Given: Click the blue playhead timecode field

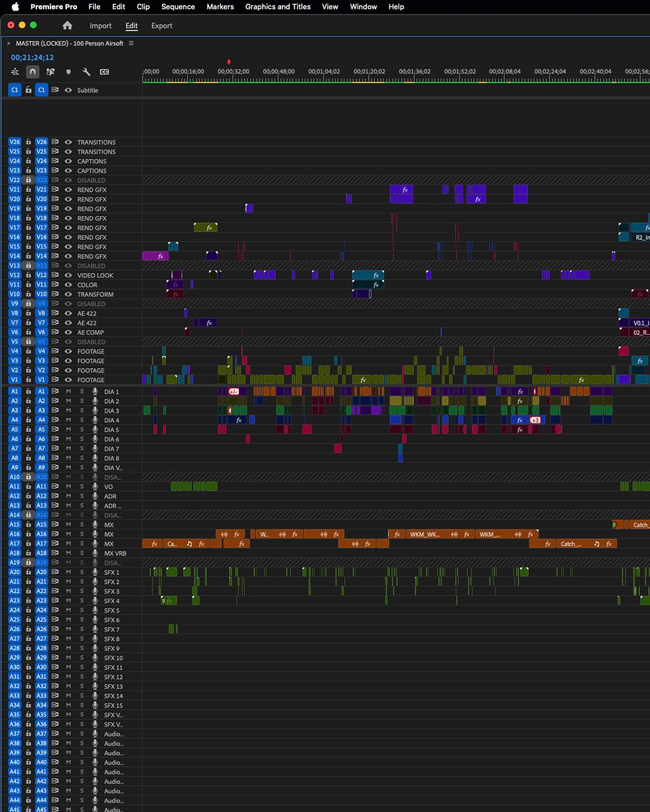Looking at the screenshot, I should coord(32,58).
